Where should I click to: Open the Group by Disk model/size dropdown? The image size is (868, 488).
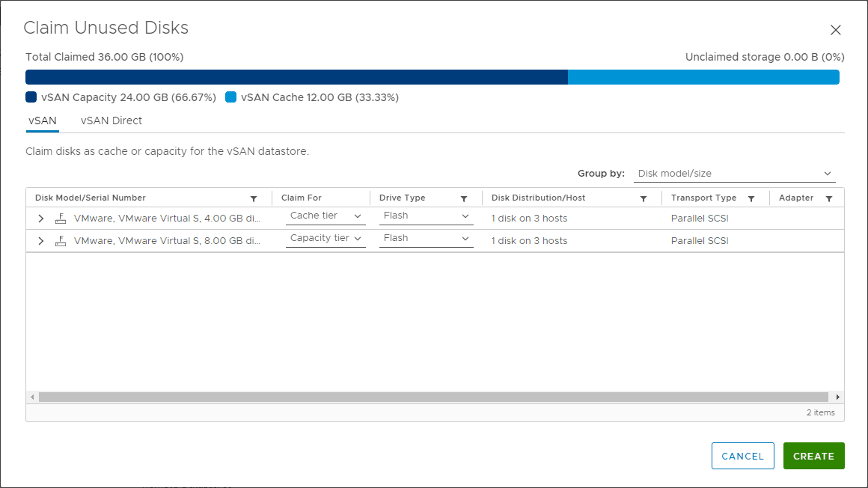tap(734, 173)
